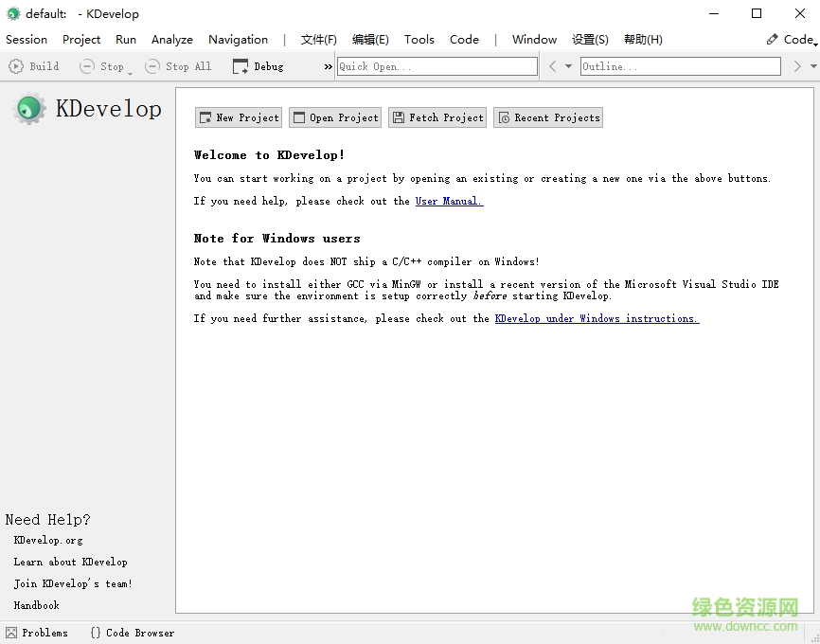Open the Session menu
The width and height of the screenshot is (820, 644).
click(27, 39)
